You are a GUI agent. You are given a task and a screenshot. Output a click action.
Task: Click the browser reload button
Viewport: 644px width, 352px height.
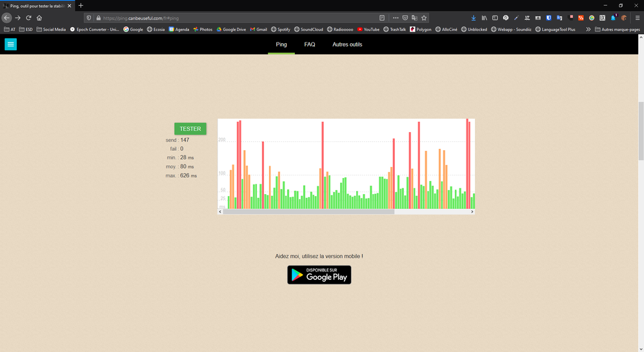pos(28,18)
